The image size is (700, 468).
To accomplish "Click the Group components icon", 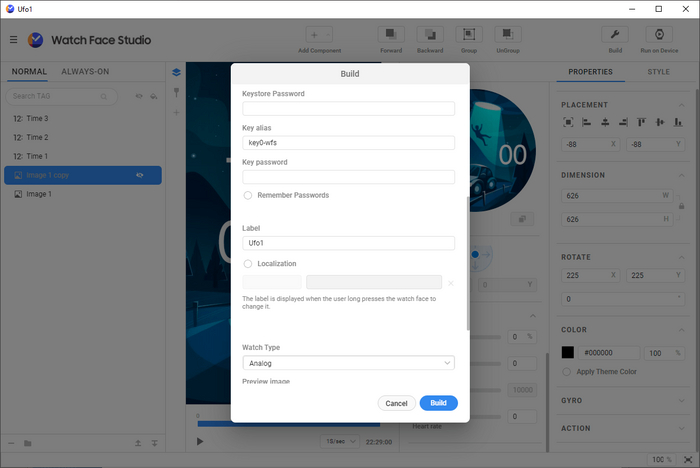I will coord(469,35).
